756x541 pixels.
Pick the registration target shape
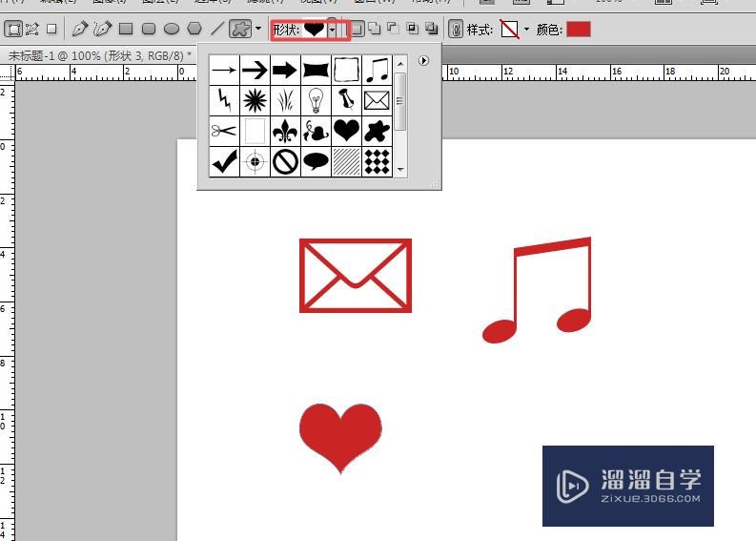tap(255, 161)
